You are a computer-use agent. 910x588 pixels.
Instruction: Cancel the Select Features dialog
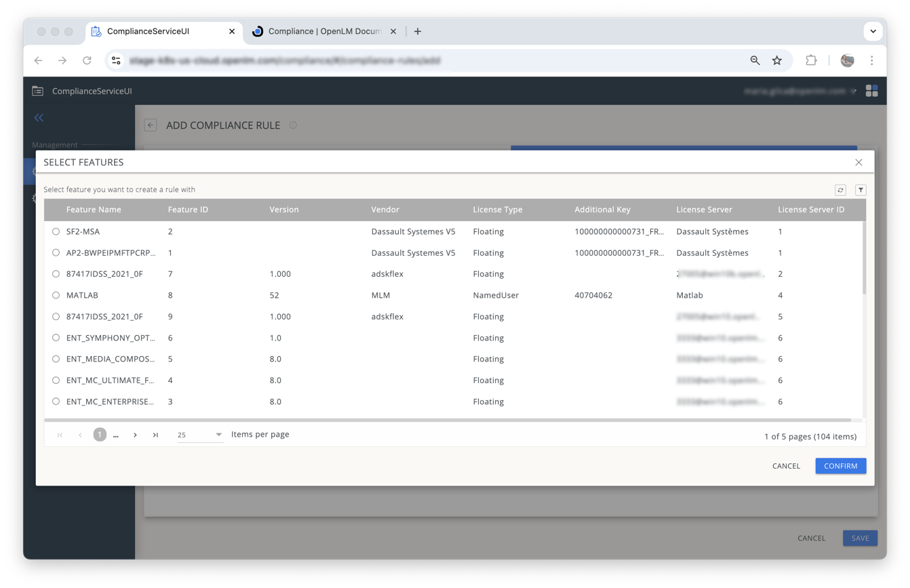(786, 466)
